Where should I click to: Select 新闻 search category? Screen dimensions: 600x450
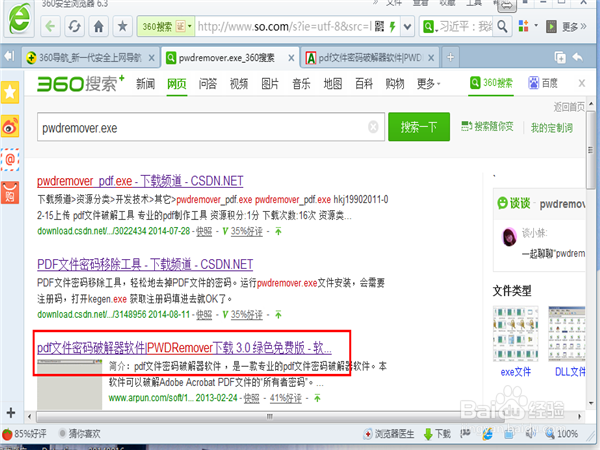click(145, 83)
